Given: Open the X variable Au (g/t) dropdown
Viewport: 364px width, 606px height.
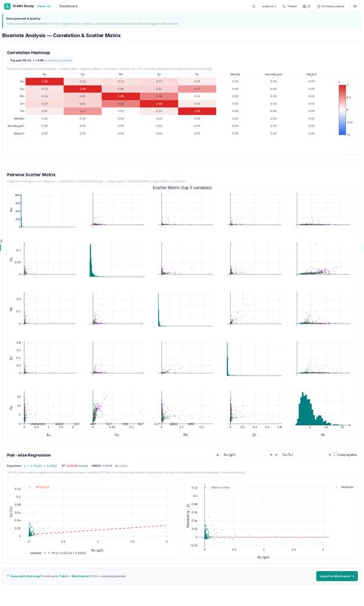Looking at the screenshot, I should (x=247, y=454).
